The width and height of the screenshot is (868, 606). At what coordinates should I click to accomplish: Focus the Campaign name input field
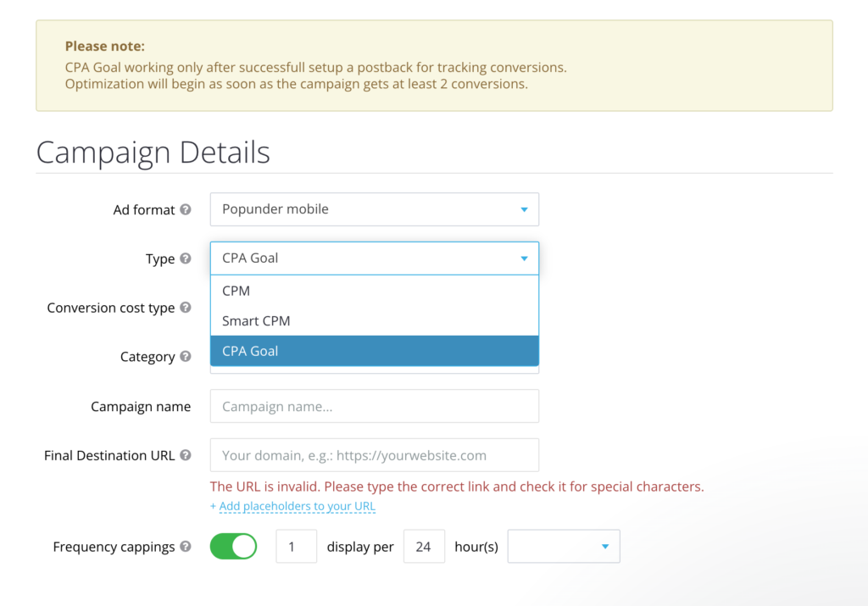[374, 406]
